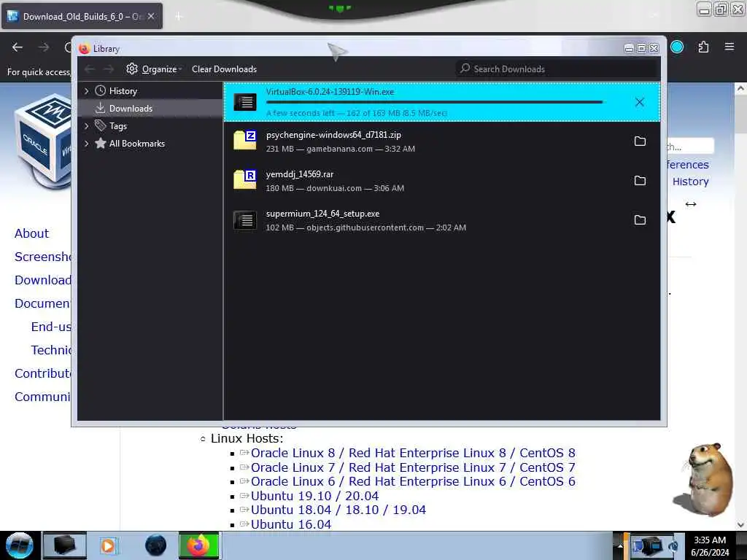
Task: Open Ubuntu 19.10 / 20.04 link
Action: 315,496
